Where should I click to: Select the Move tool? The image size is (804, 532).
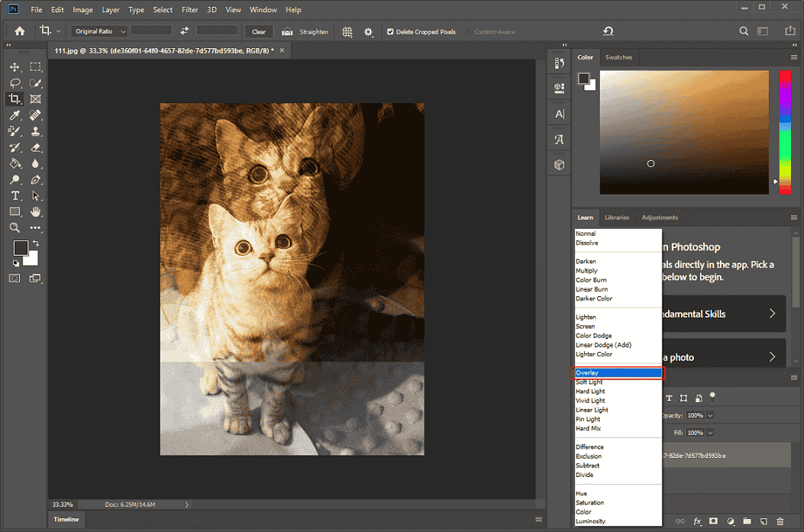coord(15,67)
